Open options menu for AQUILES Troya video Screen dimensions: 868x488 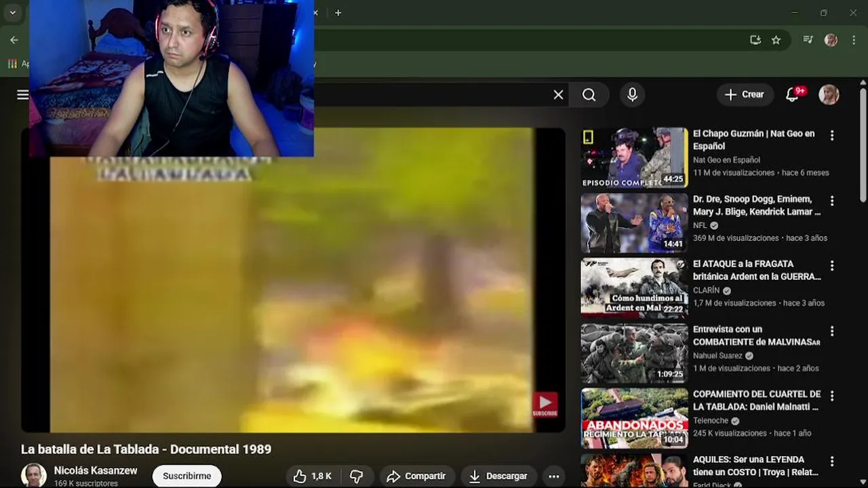tap(832, 461)
